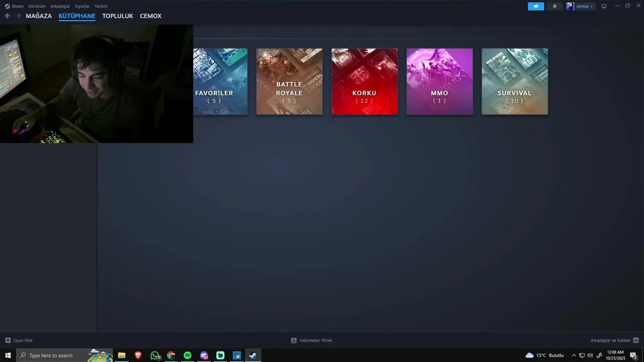Open the Oyunlar menu

(83, 6)
